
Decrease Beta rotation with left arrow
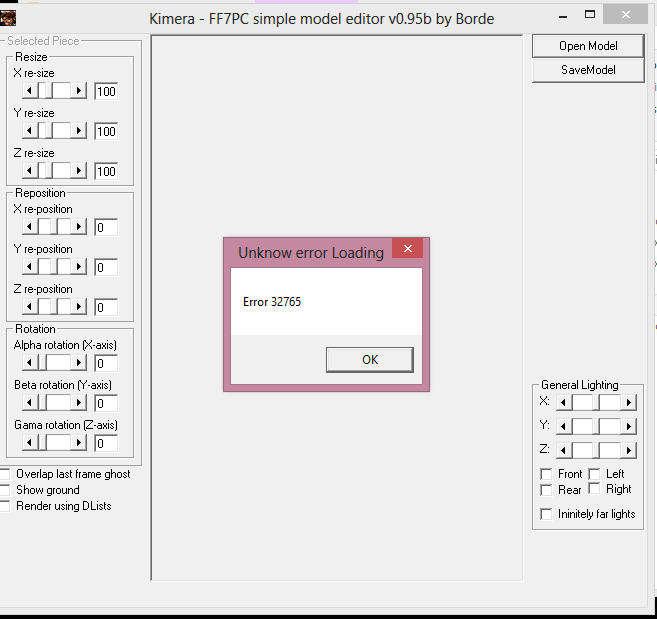pyautogui.click(x=29, y=403)
